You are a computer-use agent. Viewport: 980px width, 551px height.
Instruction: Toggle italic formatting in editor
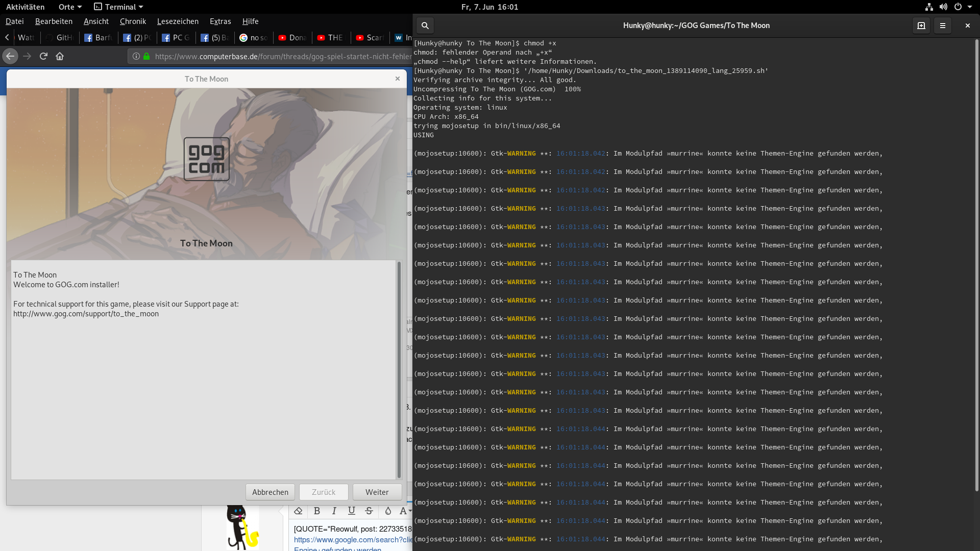(x=334, y=511)
